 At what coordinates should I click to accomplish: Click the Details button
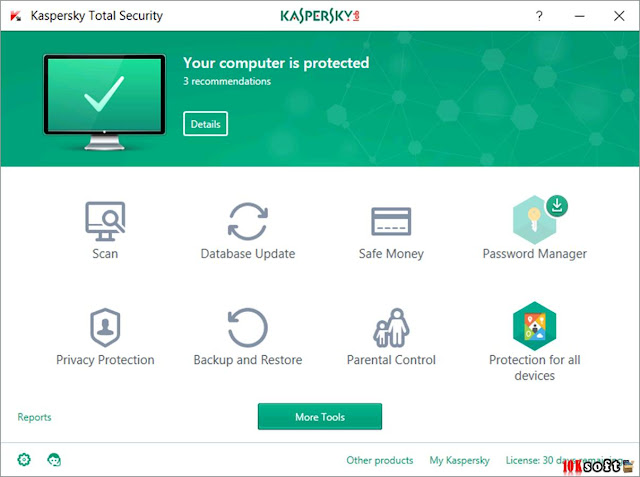coord(205,124)
